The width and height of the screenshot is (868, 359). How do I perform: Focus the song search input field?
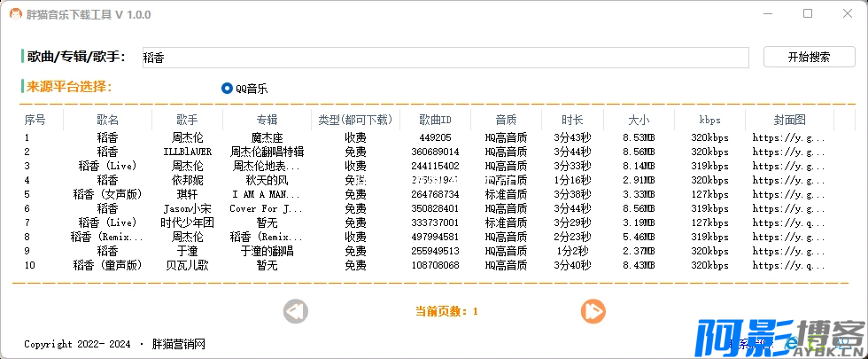446,58
